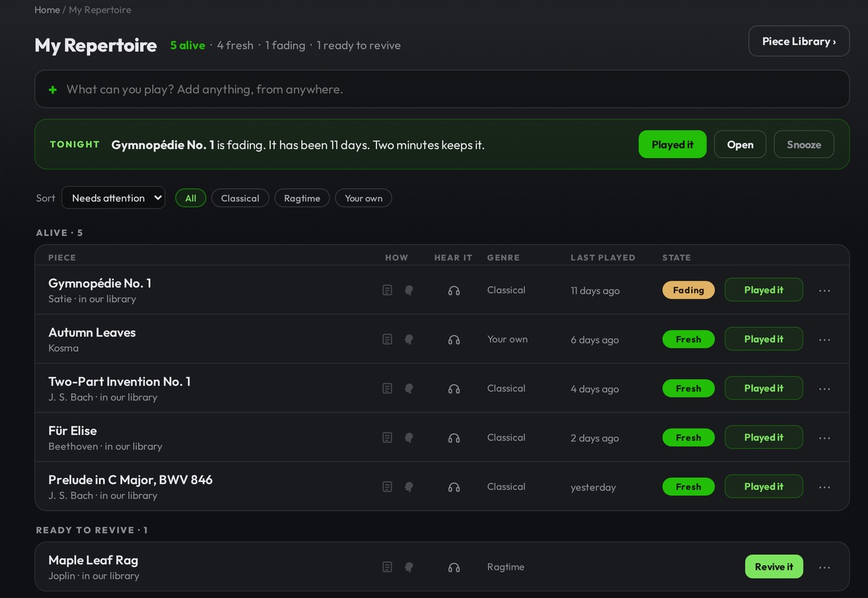The image size is (868, 598).
Task: Mark Two-Part Invention No. 1 as Played it
Action: [764, 388]
